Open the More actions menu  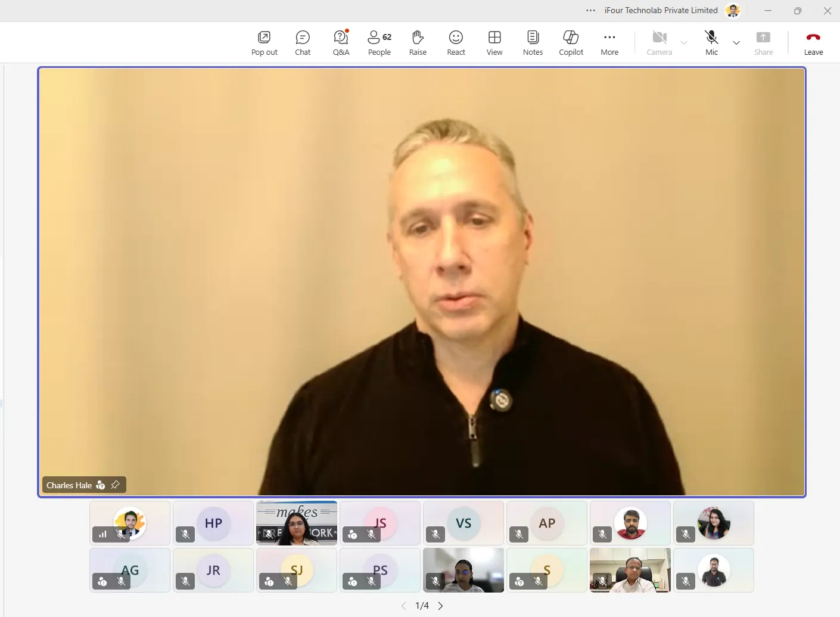click(609, 43)
